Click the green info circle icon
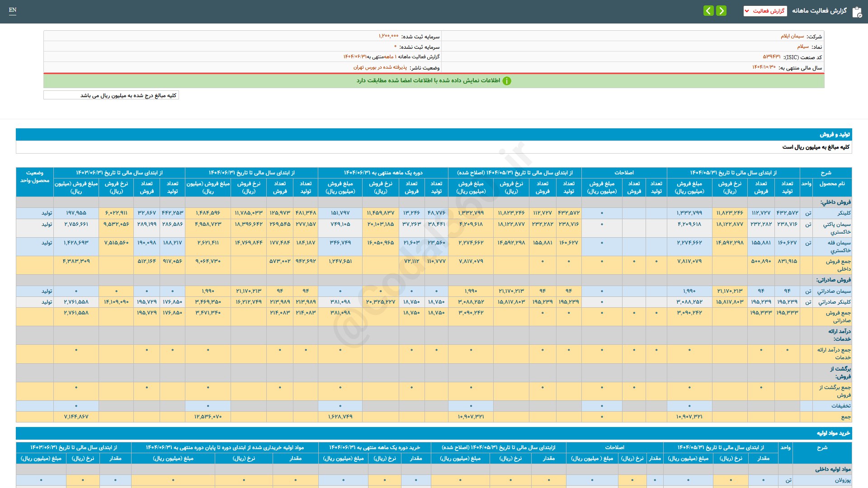868x488 pixels. tap(507, 81)
